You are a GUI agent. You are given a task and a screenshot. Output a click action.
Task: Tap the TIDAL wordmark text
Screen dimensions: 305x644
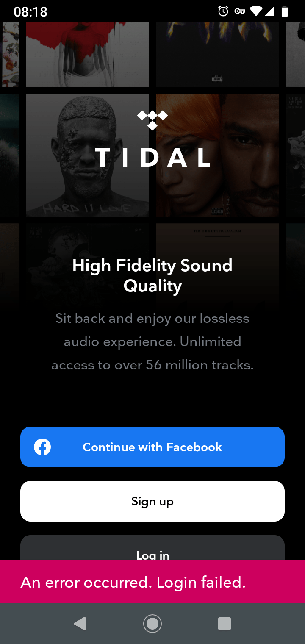pos(152,157)
